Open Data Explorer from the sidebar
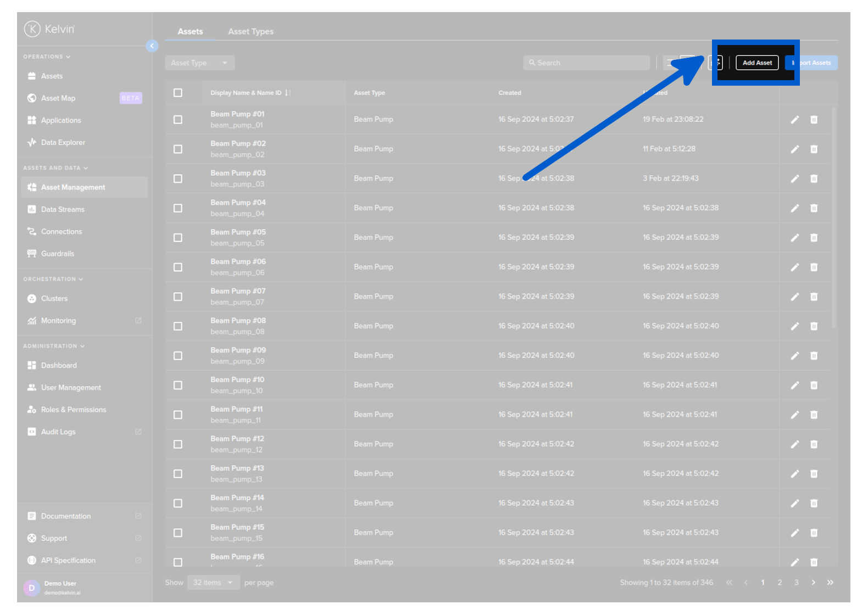Screen dimensions: 868x615 (x=63, y=143)
